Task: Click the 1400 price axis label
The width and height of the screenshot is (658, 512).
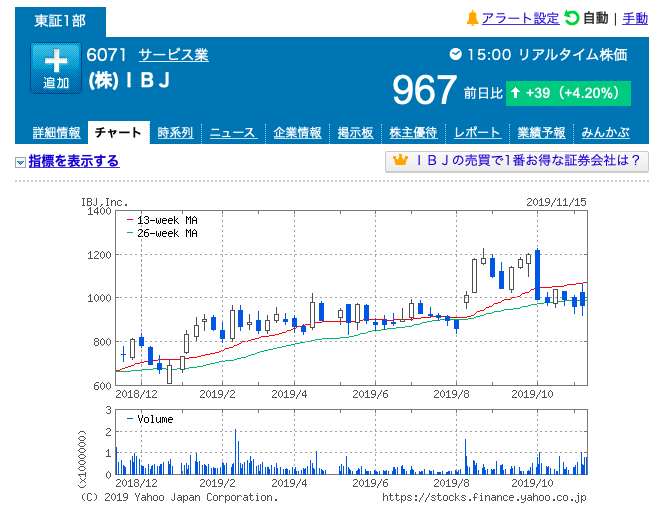Action: click(x=99, y=211)
